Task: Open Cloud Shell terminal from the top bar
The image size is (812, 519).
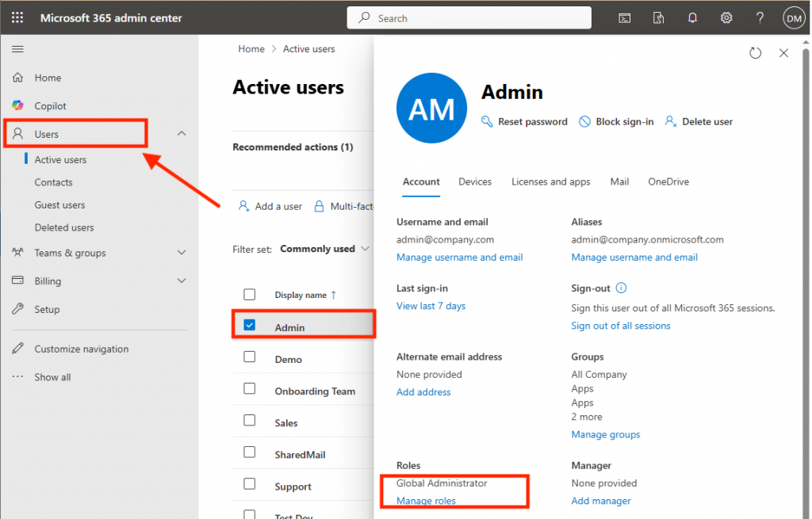Action: coord(625,17)
